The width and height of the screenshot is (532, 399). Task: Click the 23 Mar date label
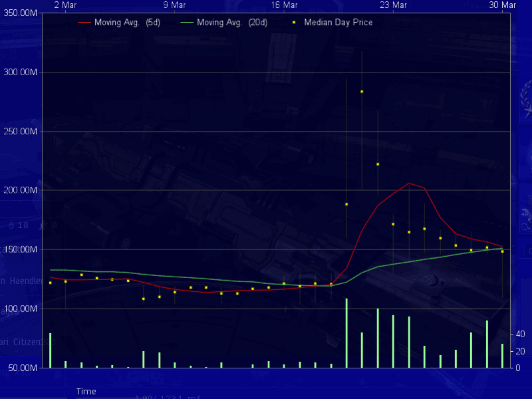tap(393, 5)
